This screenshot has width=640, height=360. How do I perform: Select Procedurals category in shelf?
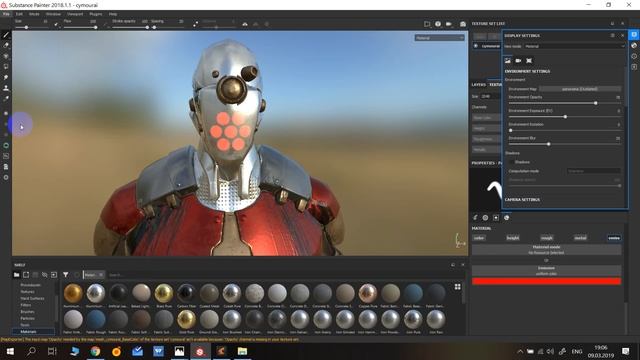point(31,285)
